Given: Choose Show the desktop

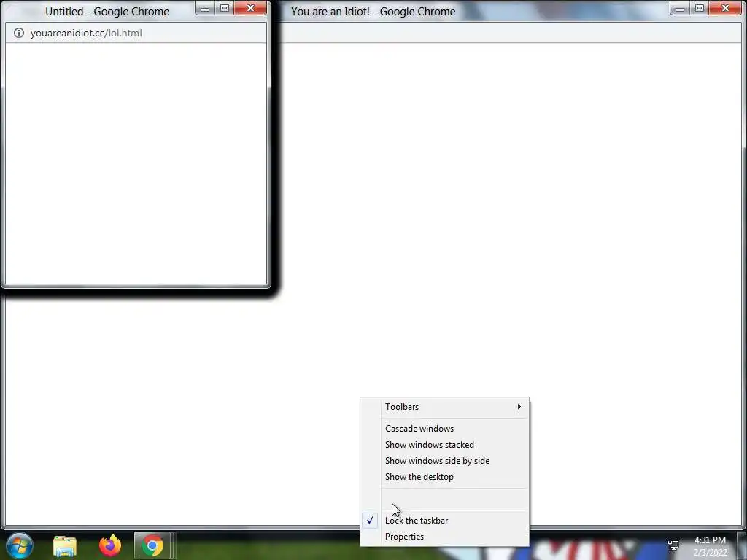Looking at the screenshot, I should coord(444,477).
